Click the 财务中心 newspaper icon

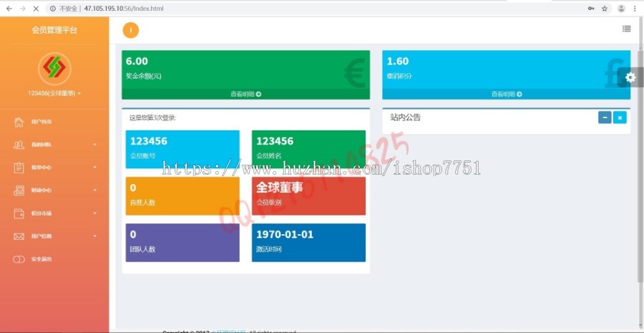(x=19, y=190)
